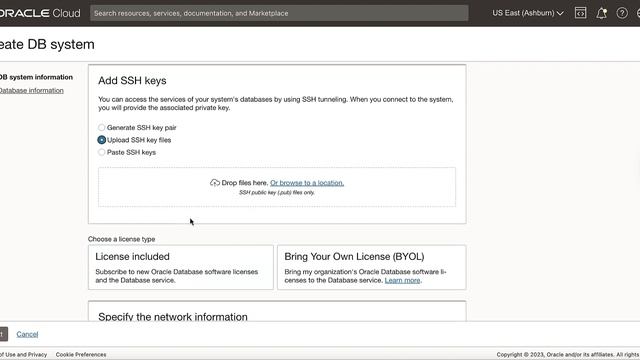This screenshot has width=640, height=360.
Task: Click the cloud upload icon in drop zone
Action: [x=215, y=183]
